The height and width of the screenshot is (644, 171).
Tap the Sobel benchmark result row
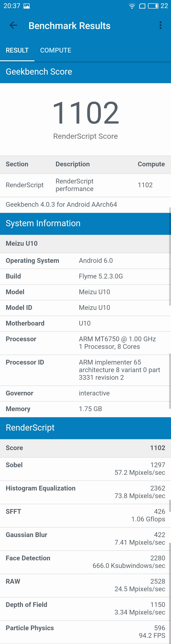pyautogui.click(x=85, y=469)
